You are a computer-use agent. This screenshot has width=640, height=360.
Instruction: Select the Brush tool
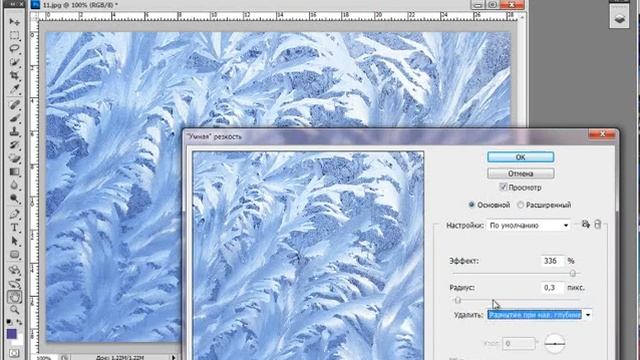[x=14, y=119]
